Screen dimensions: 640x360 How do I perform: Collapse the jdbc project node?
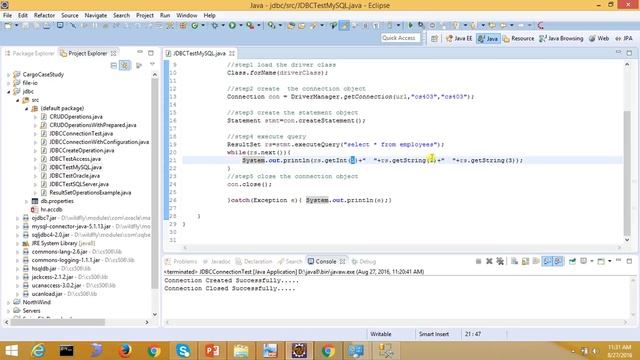click(x=9, y=91)
